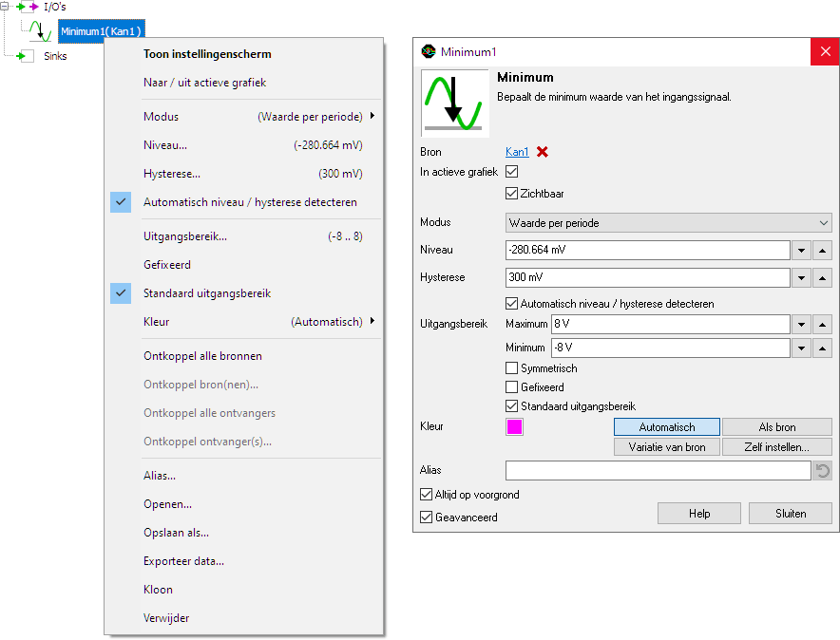This screenshot has height=640, width=840.
Task: Select Niveau... in the context menu
Action: (244, 145)
